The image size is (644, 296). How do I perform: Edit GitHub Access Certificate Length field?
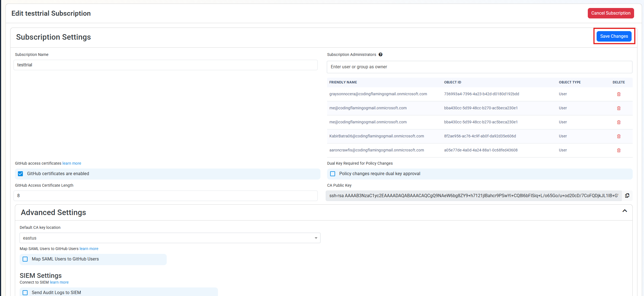click(165, 196)
